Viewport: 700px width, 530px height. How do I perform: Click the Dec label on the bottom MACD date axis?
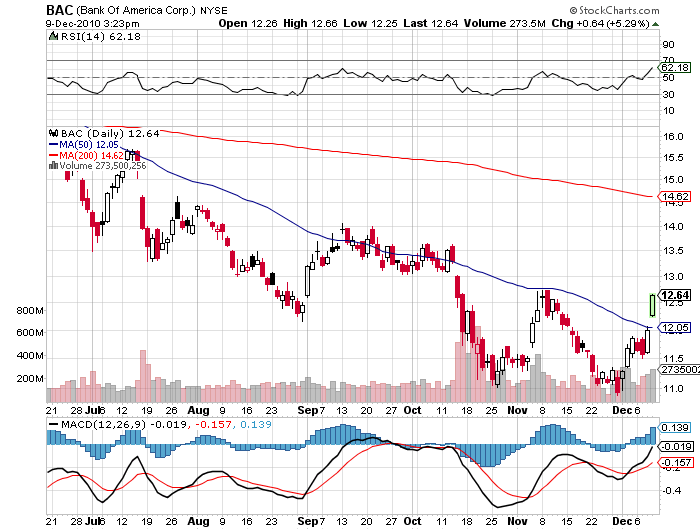click(x=622, y=521)
